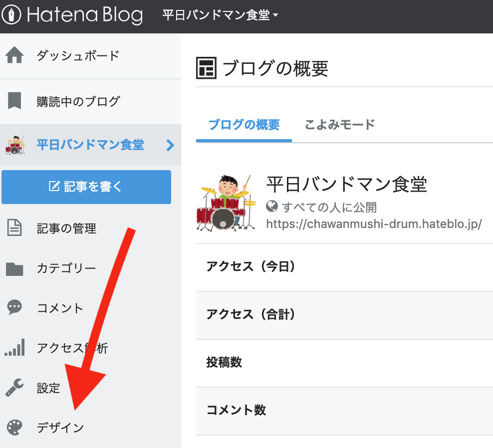This screenshot has width=493, height=448.
Task: Click the palette icon for デザイン
Action: pos(14,428)
